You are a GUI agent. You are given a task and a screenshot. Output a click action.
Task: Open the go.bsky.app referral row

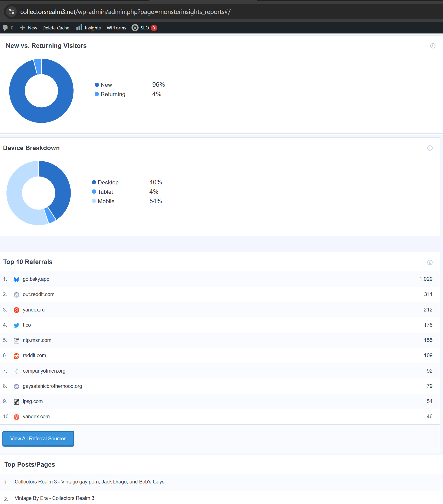point(220,279)
